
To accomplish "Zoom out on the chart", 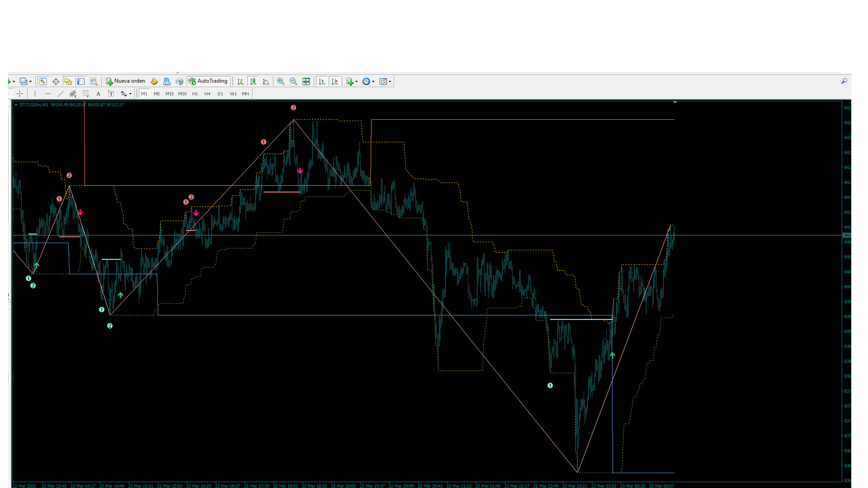I will tap(293, 81).
